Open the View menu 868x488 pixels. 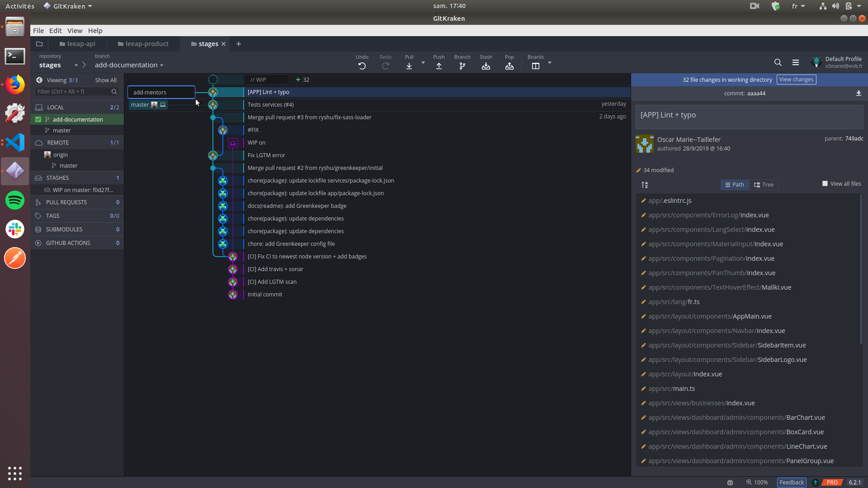[75, 30]
